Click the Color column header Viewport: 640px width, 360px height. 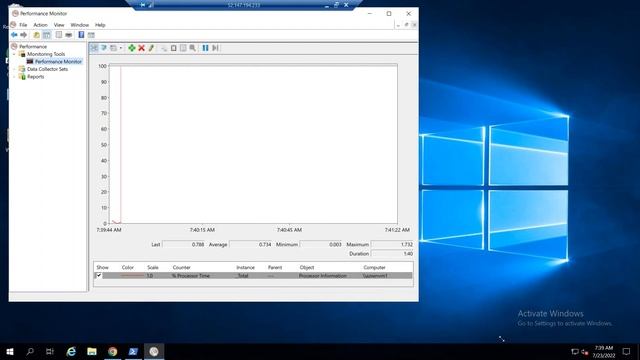coord(128,267)
